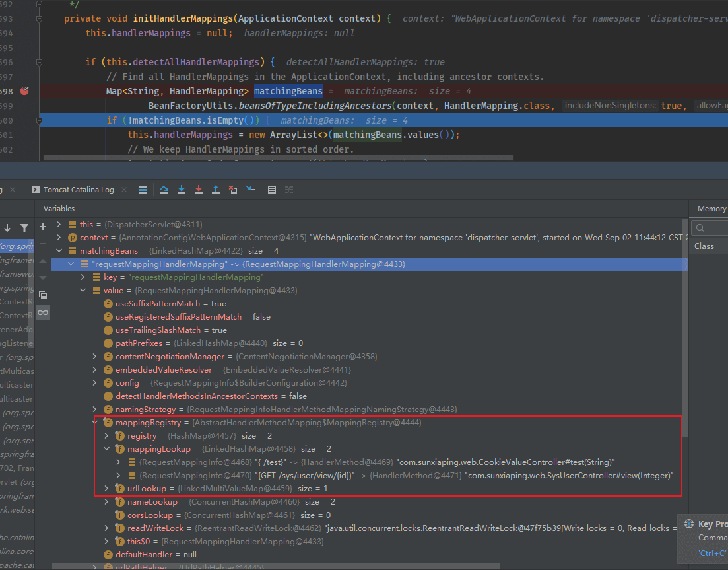
Task: Close the Tomcat Catalina Log tab
Action: [x=124, y=190]
